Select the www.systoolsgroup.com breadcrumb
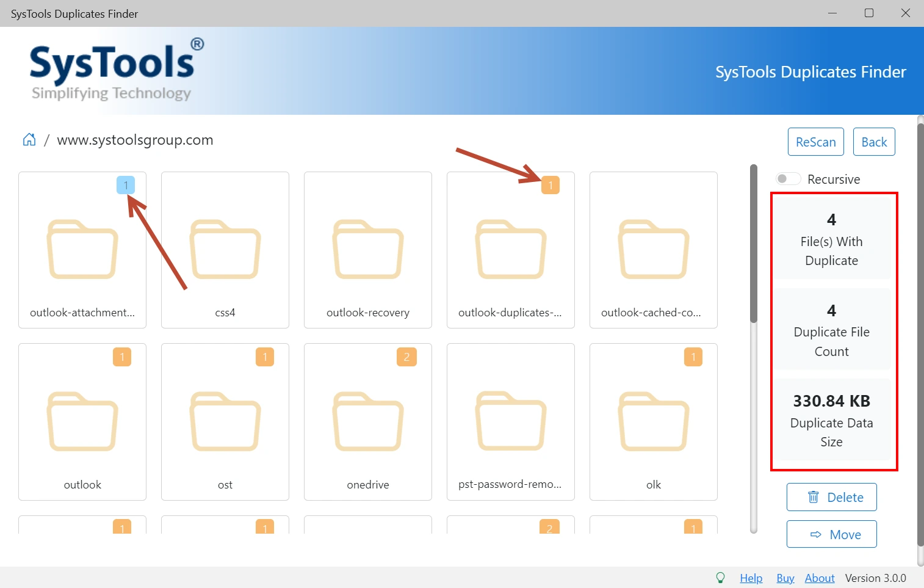The width and height of the screenshot is (924, 588). click(x=135, y=140)
